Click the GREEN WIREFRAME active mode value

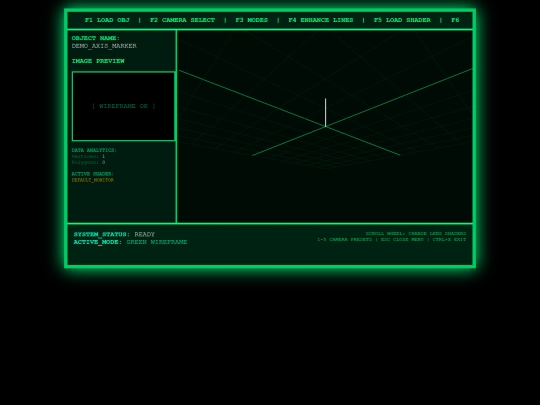tap(157, 242)
